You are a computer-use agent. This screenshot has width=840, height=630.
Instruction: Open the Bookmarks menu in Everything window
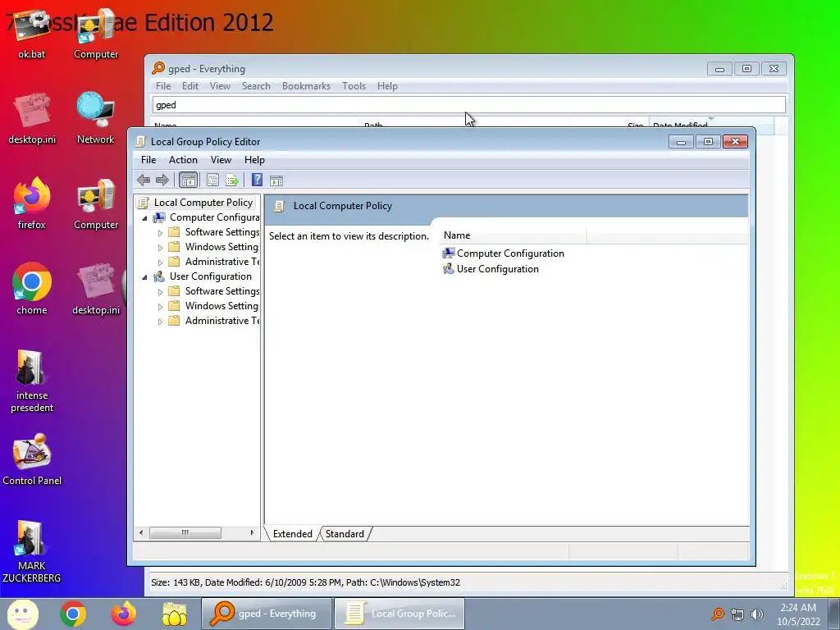click(x=307, y=85)
